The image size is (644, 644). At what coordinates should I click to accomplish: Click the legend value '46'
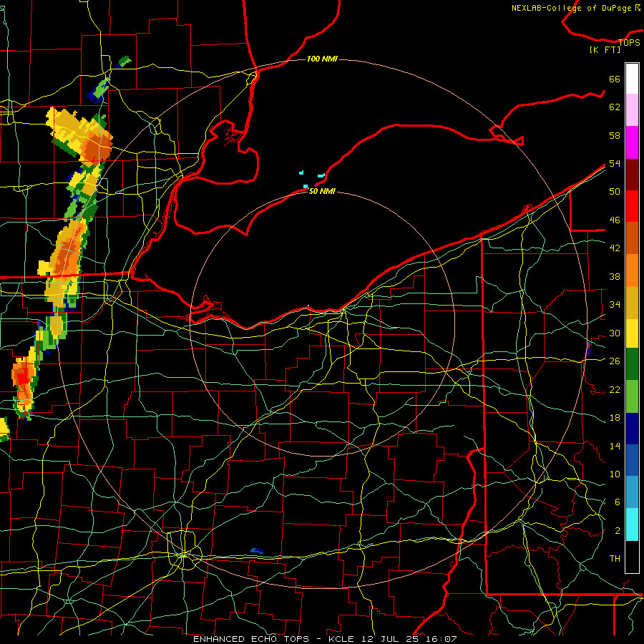tap(615, 220)
